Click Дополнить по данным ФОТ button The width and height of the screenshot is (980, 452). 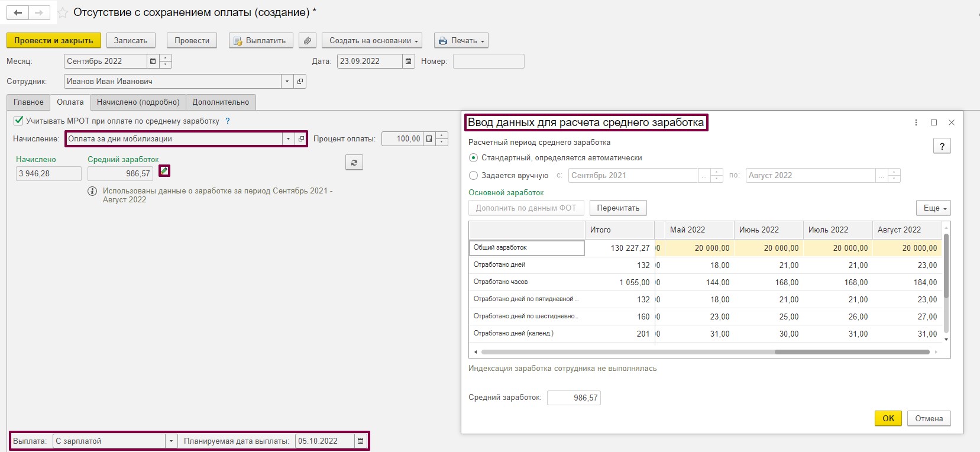pyautogui.click(x=526, y=208)
